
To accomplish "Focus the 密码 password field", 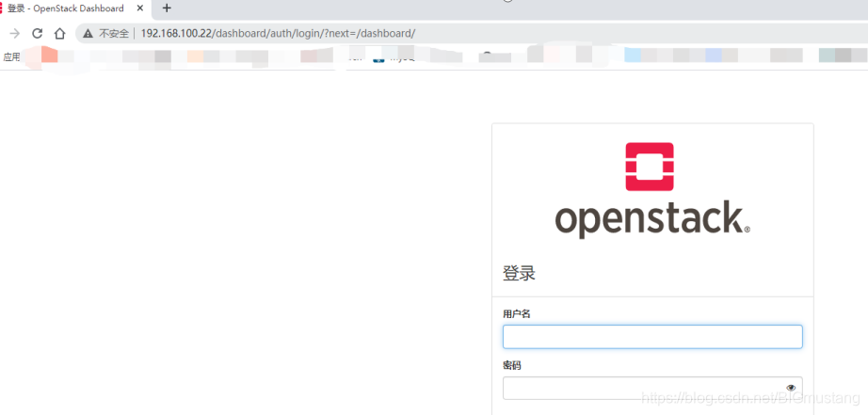I will coord(652,388).
